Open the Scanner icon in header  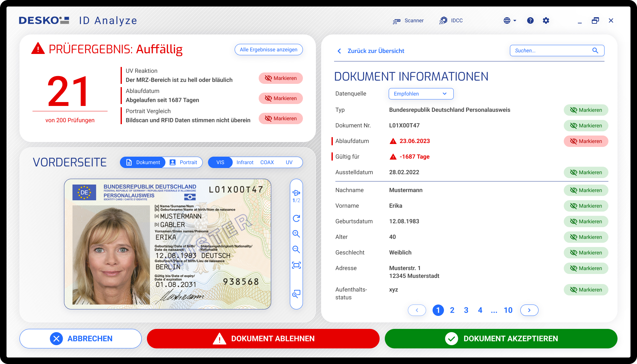click(x=396, y=21)
